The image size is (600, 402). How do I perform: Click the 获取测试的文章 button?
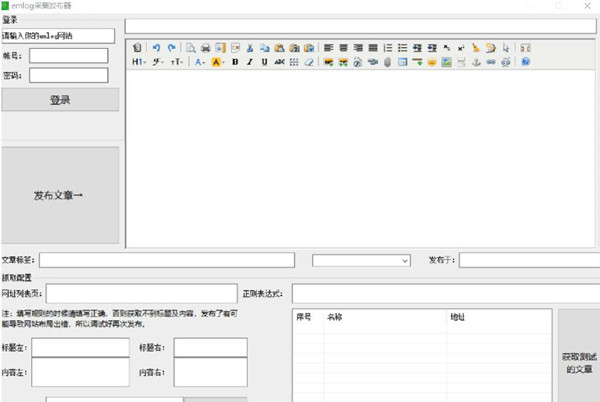click(578, 363)
